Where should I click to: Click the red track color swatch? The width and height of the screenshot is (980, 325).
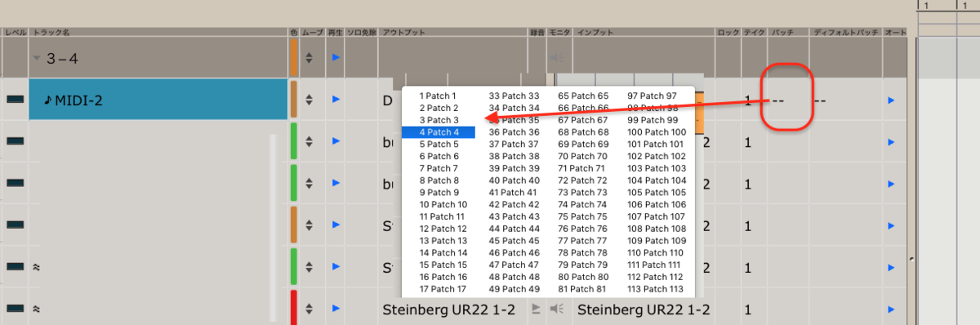(294, 309)
